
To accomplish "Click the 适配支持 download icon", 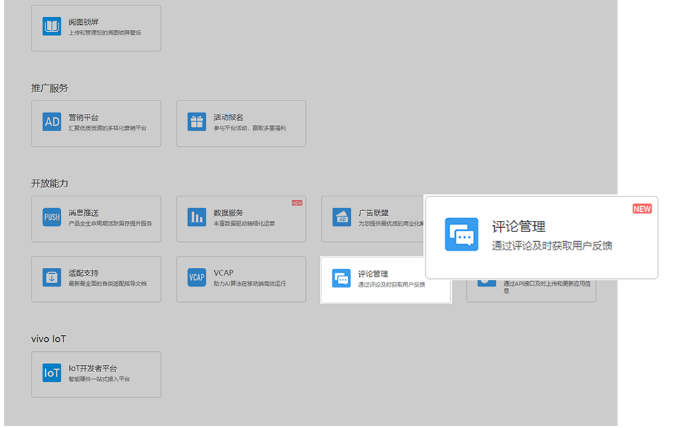I will coord(52,277).
